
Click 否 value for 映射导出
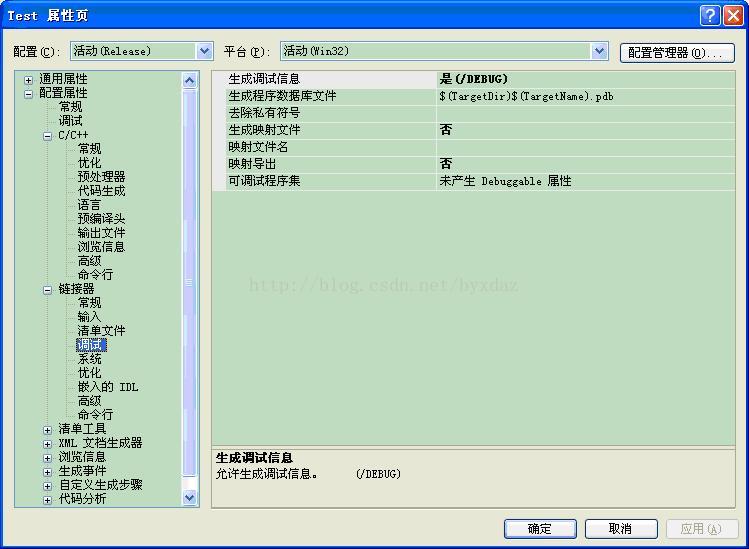point(446,164)
